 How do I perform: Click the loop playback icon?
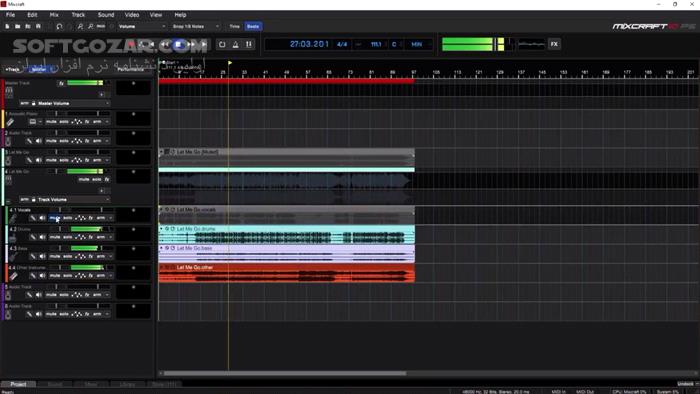pyautogui.click(x=222, y=44)
